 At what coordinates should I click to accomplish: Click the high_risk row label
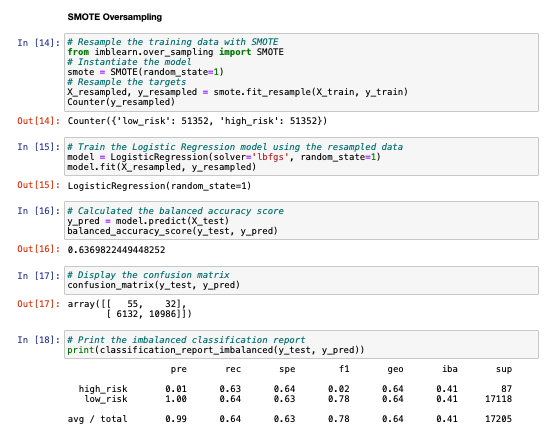[x=103, y=389]
